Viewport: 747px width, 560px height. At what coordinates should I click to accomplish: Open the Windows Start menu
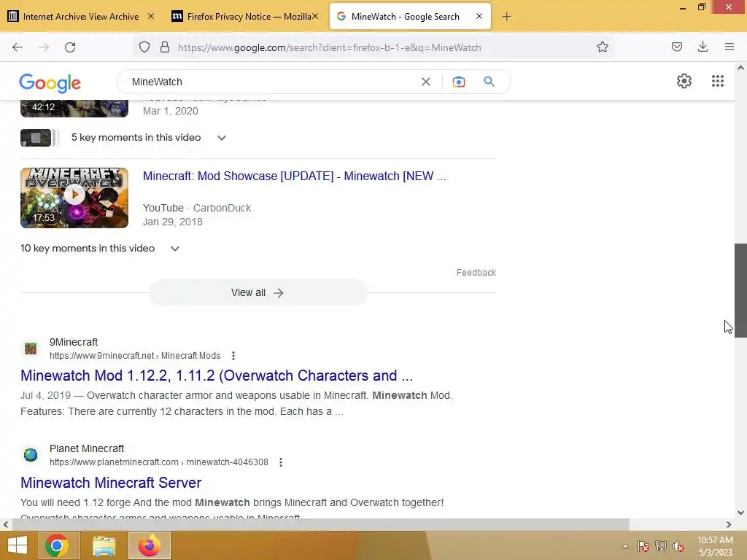18,545
